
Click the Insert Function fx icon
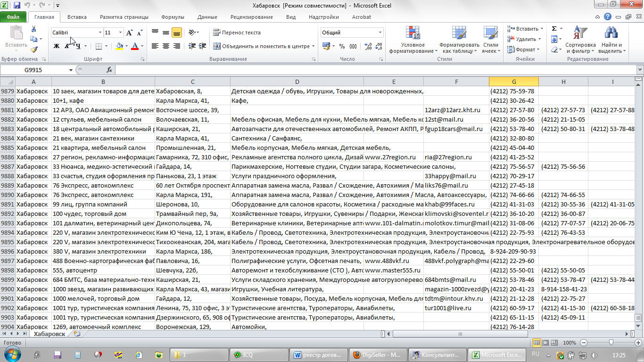click(x=109, y=70)
